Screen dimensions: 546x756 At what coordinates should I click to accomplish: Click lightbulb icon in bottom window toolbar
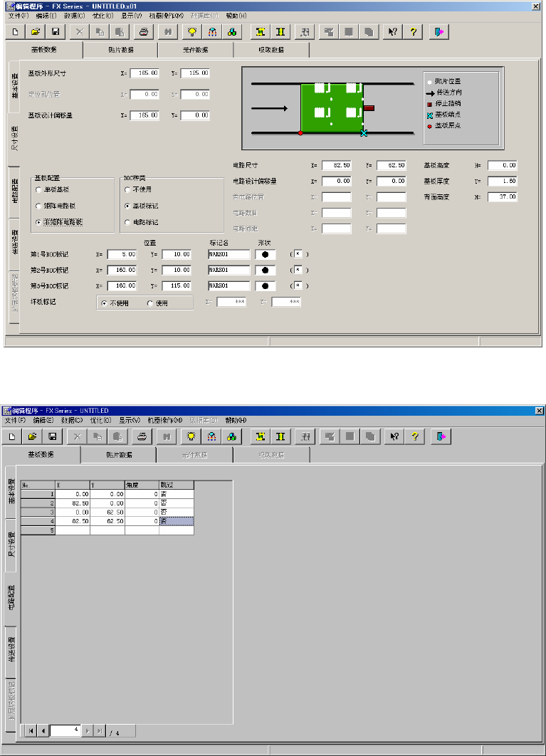(x=191, y=436)
